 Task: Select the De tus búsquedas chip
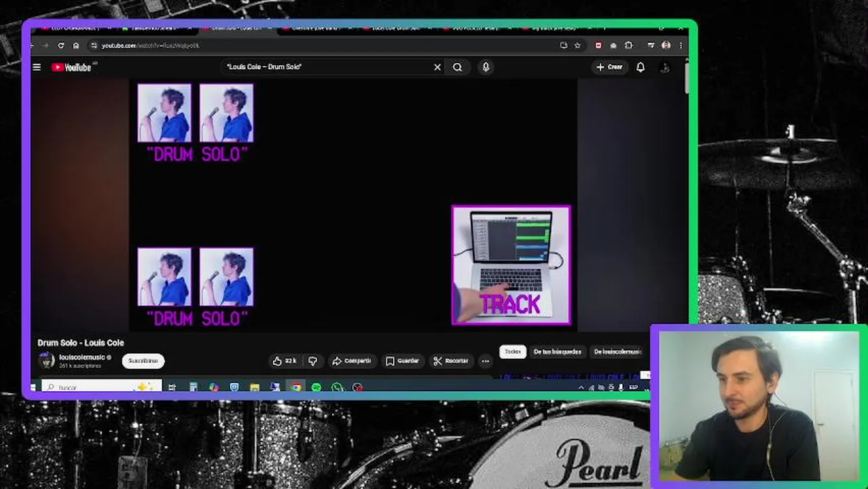pyautogui.click(x=557, y=352)
